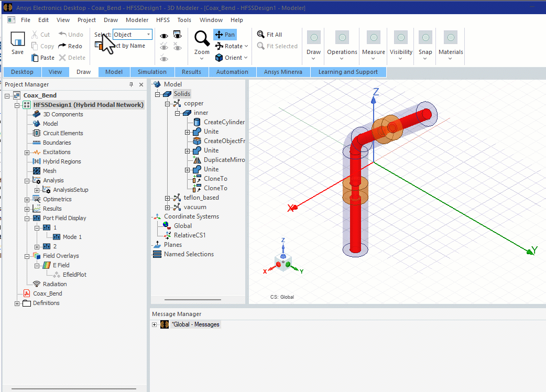The height and width of the screenshot is (392, 546).
Task: Click the Paste clipboard icon
Action: (x=35, y=58)
